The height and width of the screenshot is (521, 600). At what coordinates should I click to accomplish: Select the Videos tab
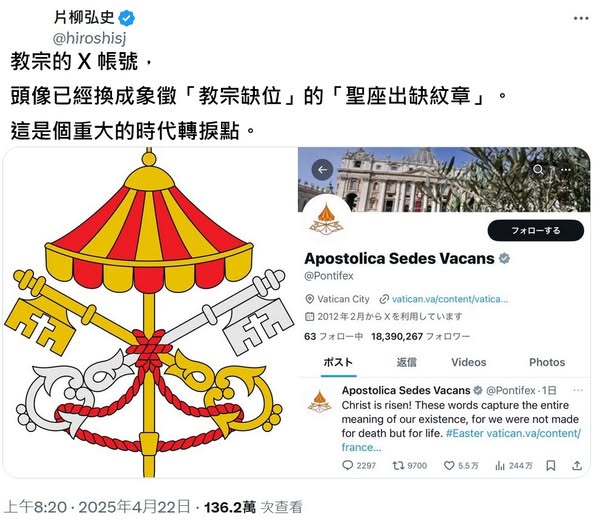(469, 362)
